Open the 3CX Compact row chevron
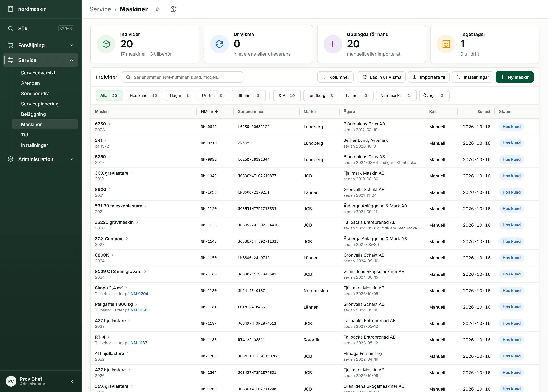548x392 pixels. [127, 239]
